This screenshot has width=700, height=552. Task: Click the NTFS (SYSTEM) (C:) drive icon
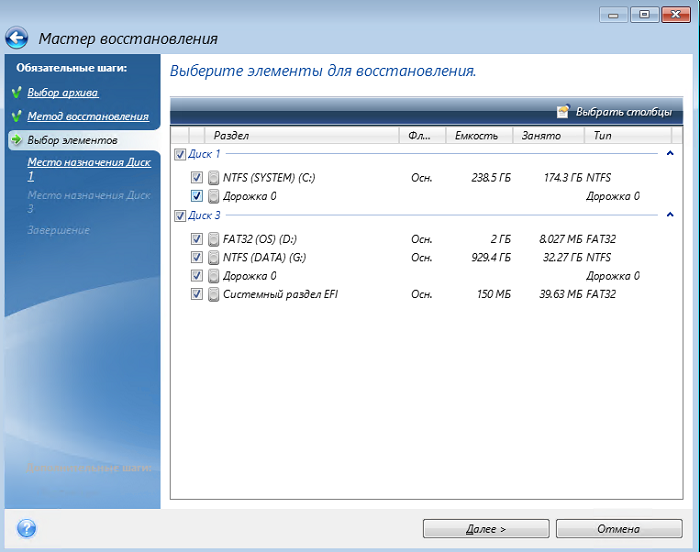(213, 178)
